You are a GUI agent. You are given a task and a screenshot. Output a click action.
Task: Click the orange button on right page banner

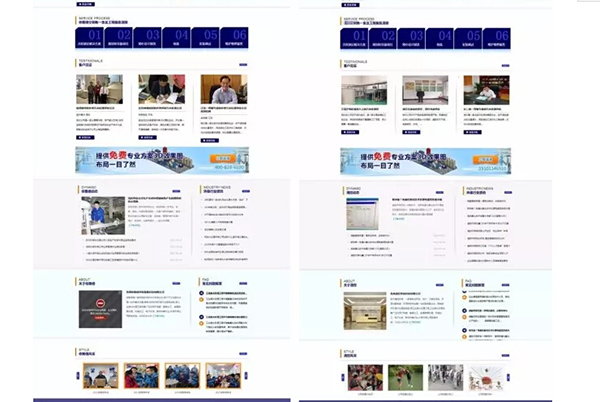pyautogui.click(x=487, y=158)
